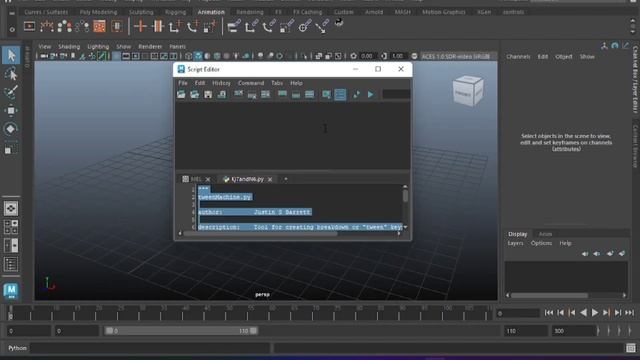This screenshot has width=640, height=360.
Task: Switch to the Poly Modeling shelf tab
Action: point(98,12)
